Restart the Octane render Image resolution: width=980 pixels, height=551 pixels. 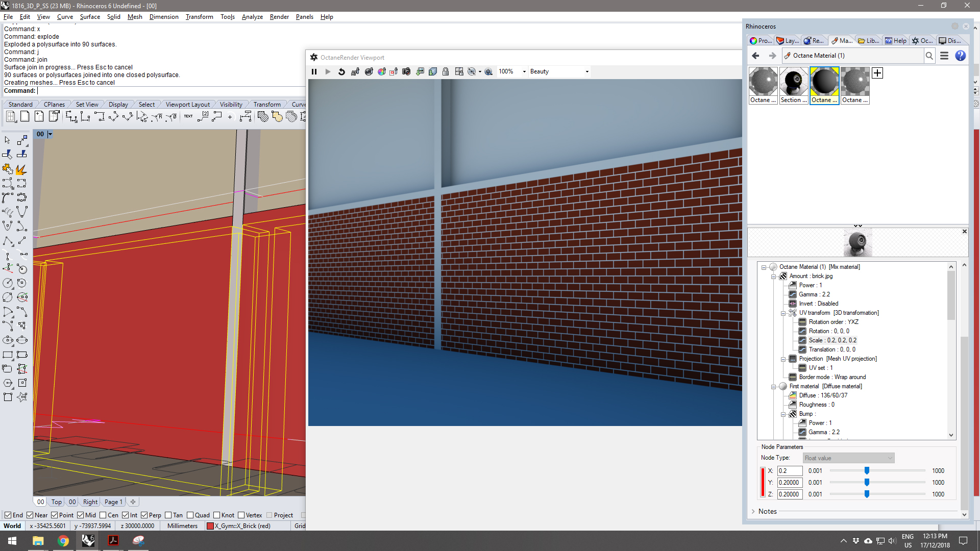tap(341, 71)
